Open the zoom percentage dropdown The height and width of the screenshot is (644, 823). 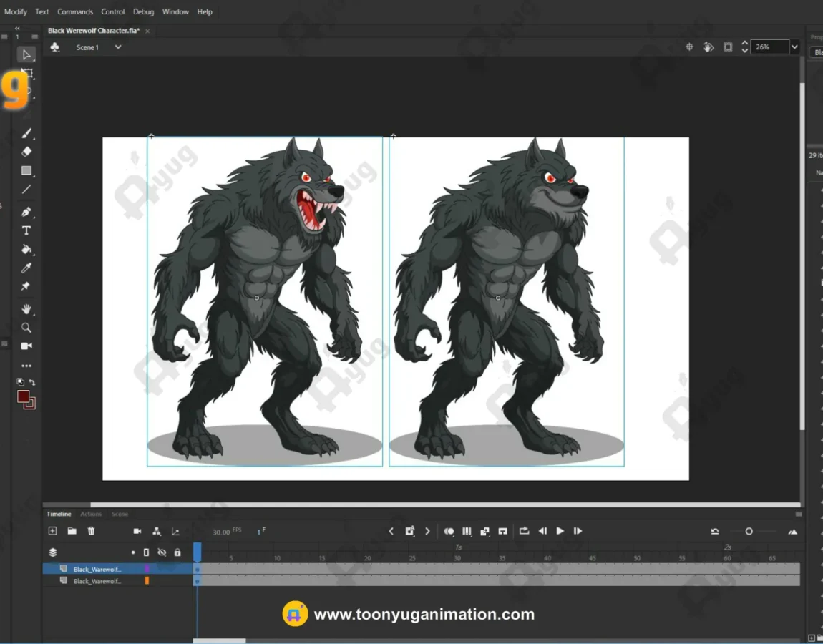(794, 47)
